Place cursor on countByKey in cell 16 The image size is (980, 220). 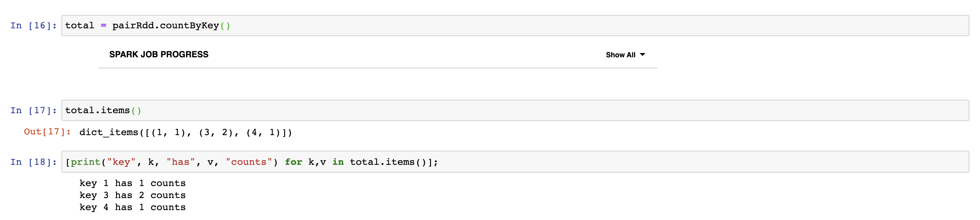click(190, 25)
